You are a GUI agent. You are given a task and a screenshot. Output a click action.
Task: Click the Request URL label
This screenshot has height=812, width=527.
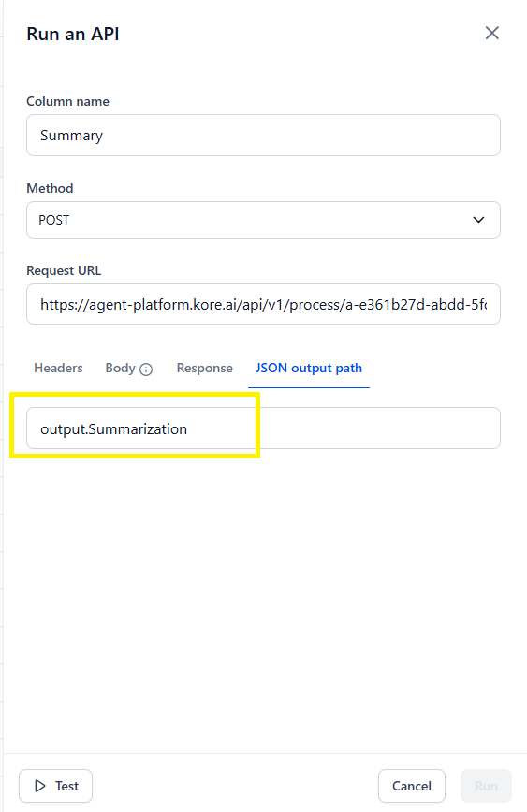(x=64, y=271)
